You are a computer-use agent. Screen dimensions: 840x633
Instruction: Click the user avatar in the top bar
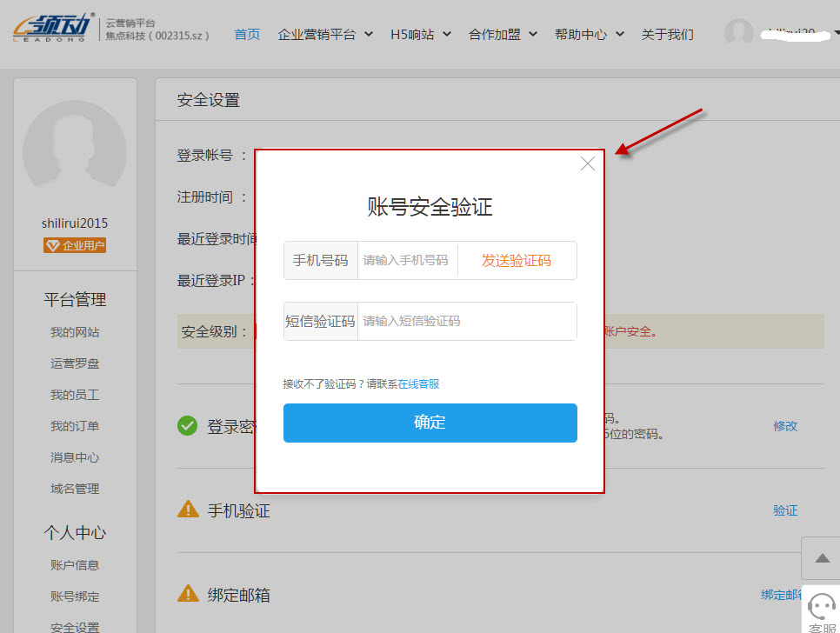[x=738, y=32]
